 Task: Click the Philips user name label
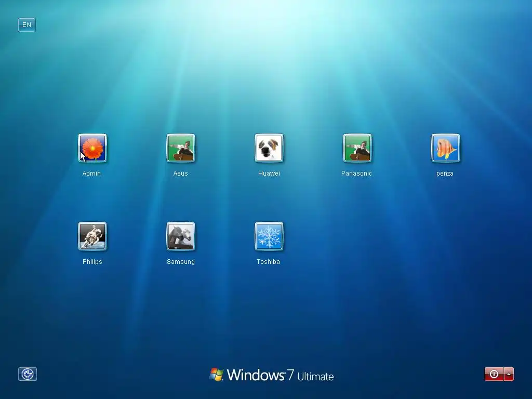pyautogui.click(x=92, y=262)
